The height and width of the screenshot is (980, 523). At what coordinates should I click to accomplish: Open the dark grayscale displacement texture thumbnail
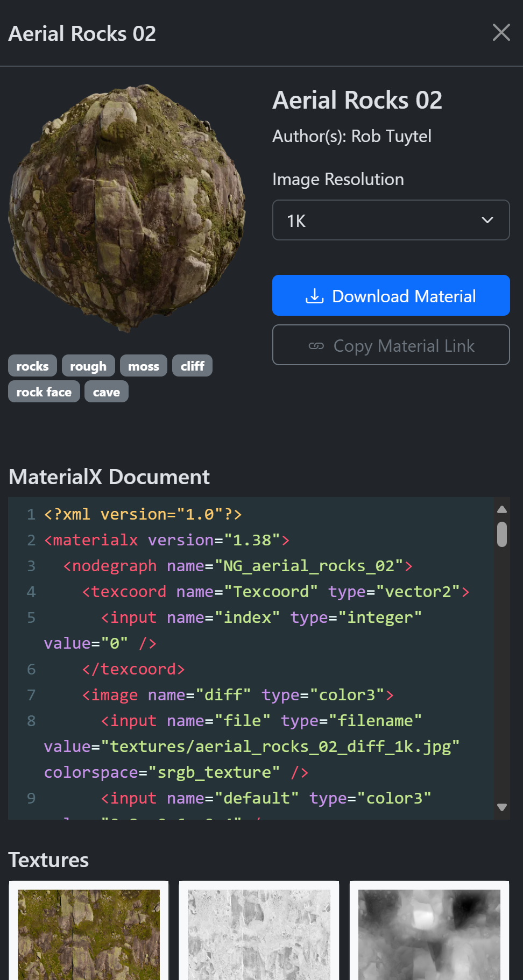[429, 933]
